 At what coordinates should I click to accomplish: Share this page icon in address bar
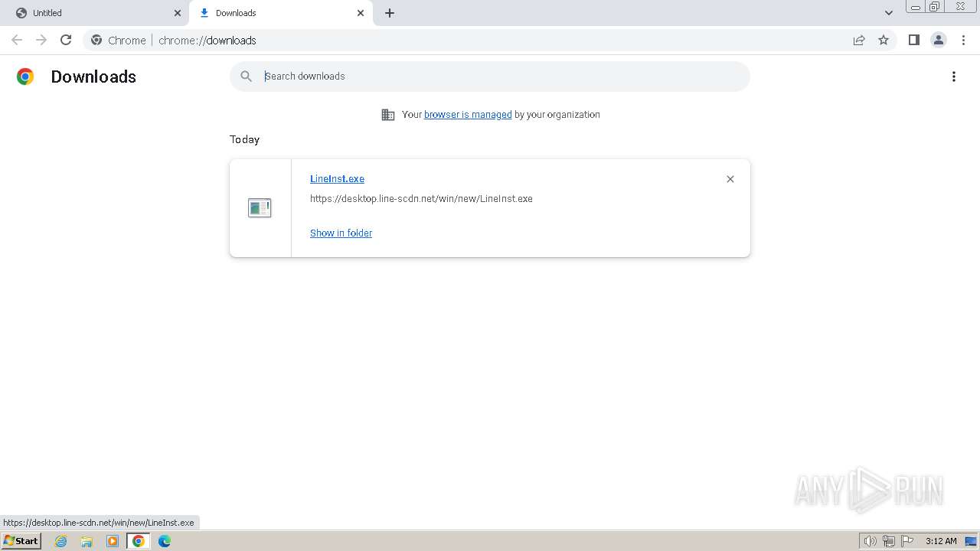click(x=859, y=40)
